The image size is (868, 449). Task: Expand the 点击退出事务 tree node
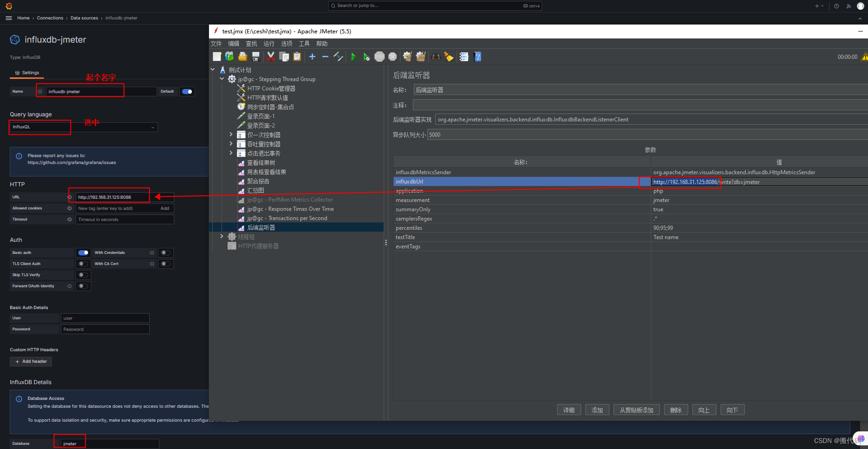point(231,153)
